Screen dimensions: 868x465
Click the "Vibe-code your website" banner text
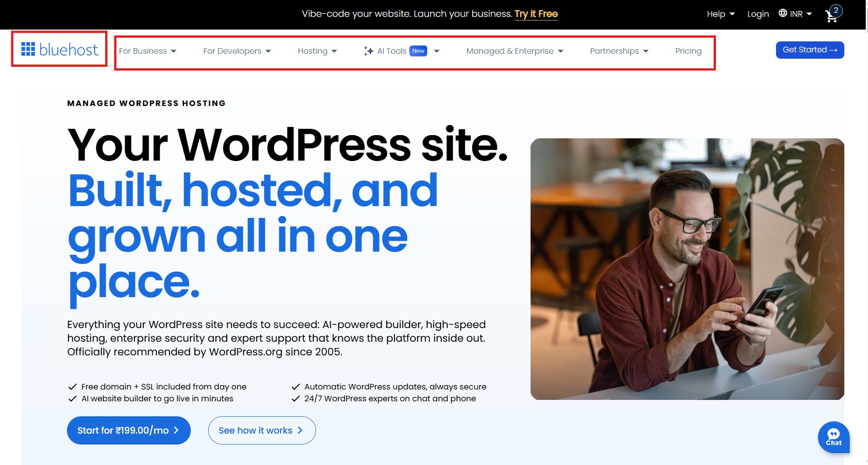point(407,14)
